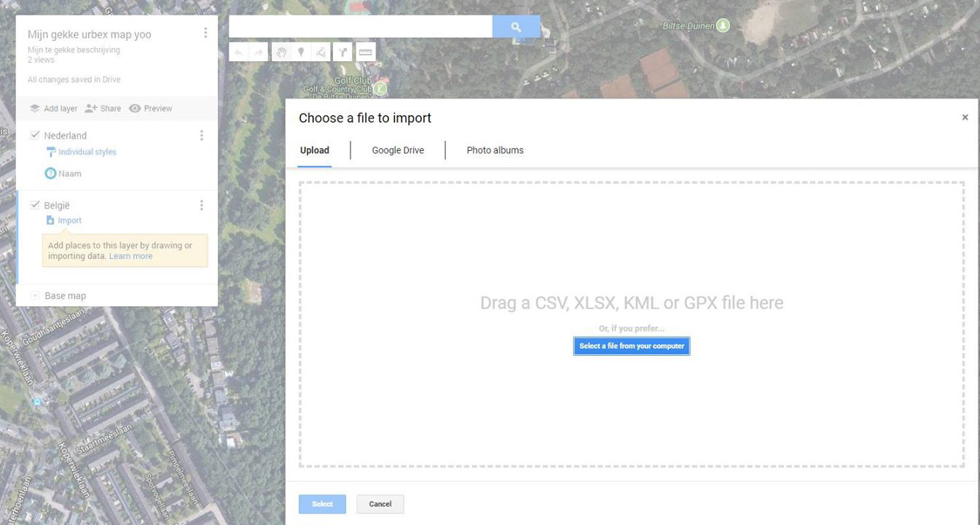
Task: Open the Individual styles link
Action: (87, 152)
